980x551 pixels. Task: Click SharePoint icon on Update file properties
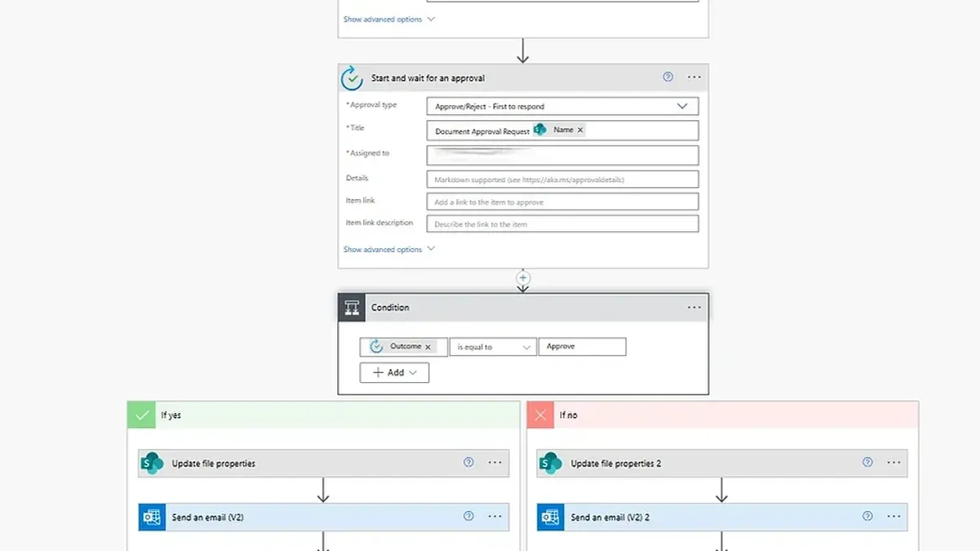[x=152, y=463]
